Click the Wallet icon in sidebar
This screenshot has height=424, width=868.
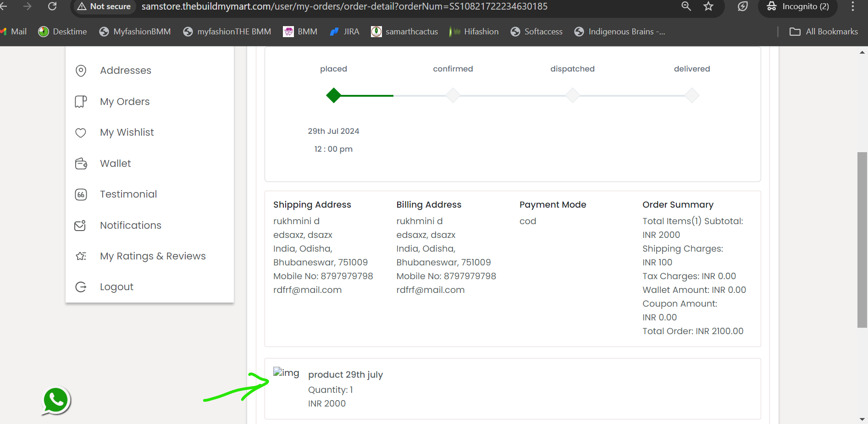click(81, 164)
